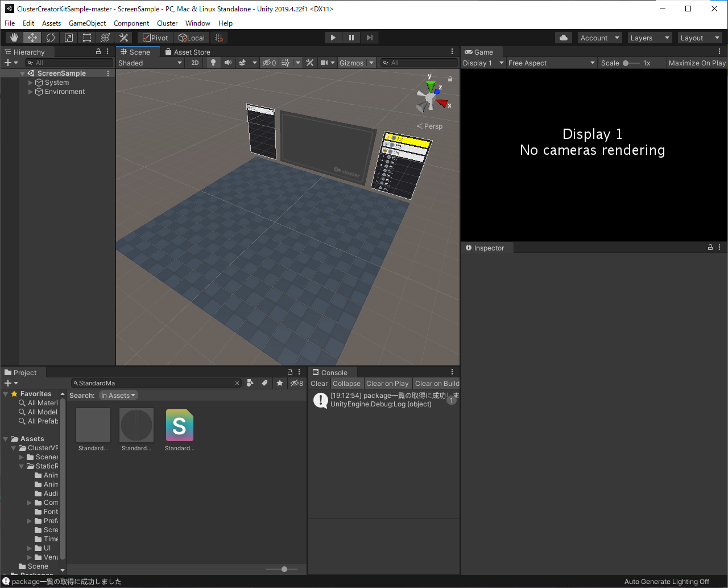Open the Custom Editor Tools icon
The width and height of the screenshot is (728, 588).
123,37
